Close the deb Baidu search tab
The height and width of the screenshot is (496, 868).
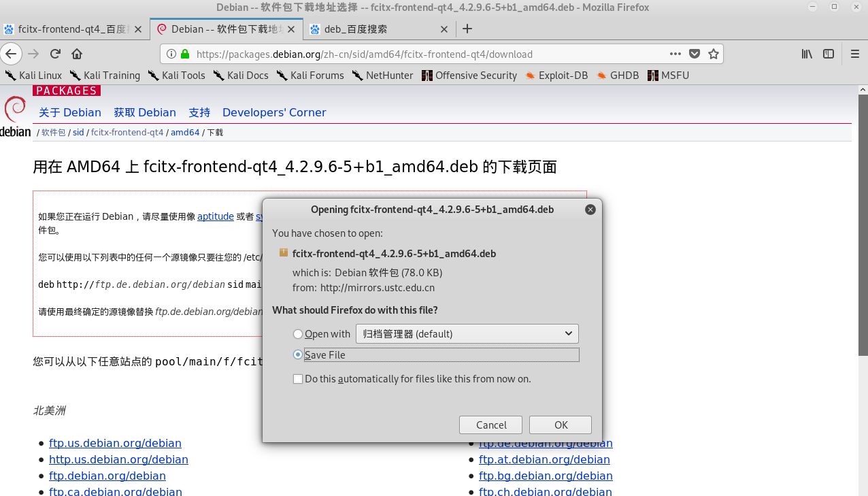[x=444, y=29]
